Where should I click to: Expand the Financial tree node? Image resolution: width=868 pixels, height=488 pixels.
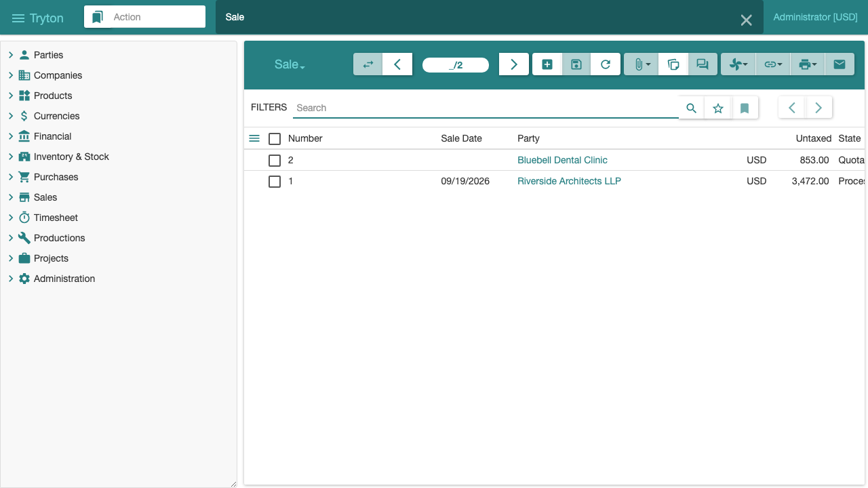11,136
